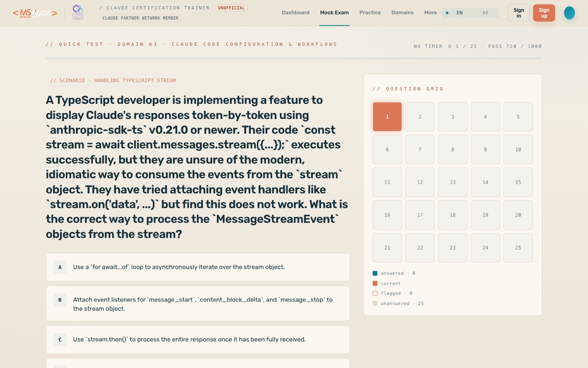Select question 17 in the grid

click(x=420, y=215)
